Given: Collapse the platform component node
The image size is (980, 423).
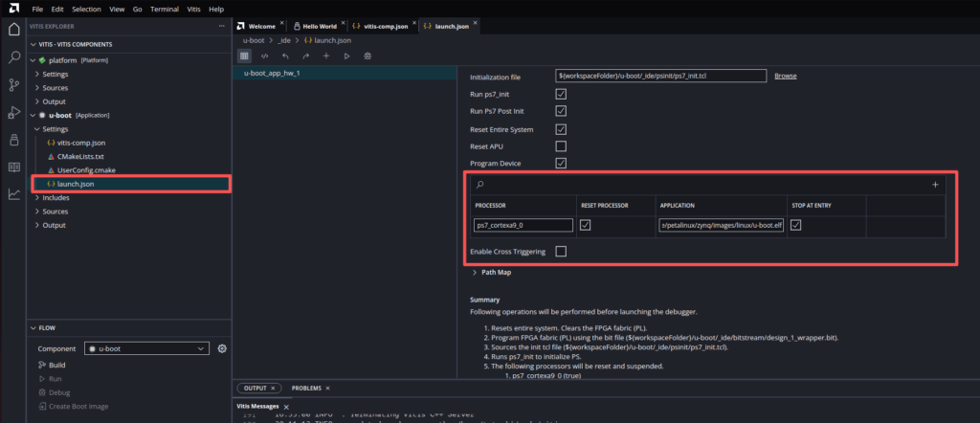Looking at the screenshot, I should coord(33,60).
